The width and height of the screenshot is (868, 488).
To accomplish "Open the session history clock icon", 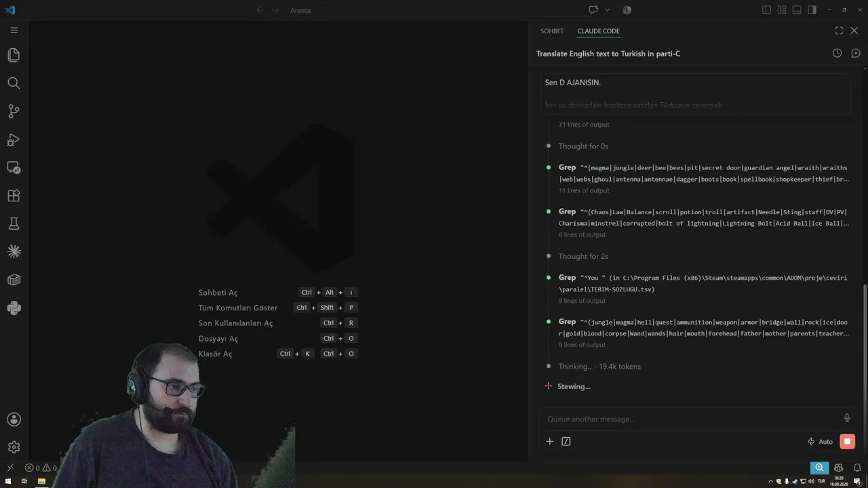I will [x=837, y=53].
